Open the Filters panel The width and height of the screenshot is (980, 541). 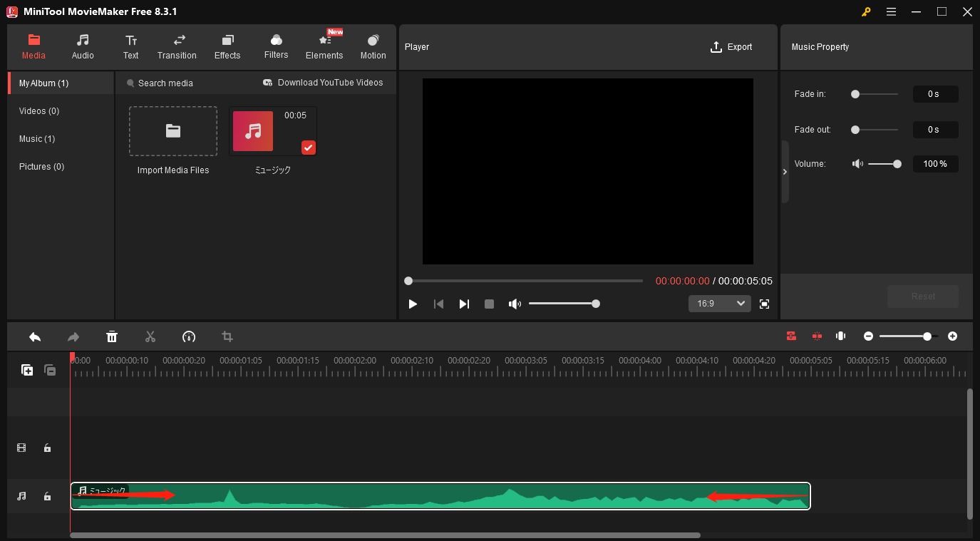coord(276,46)
